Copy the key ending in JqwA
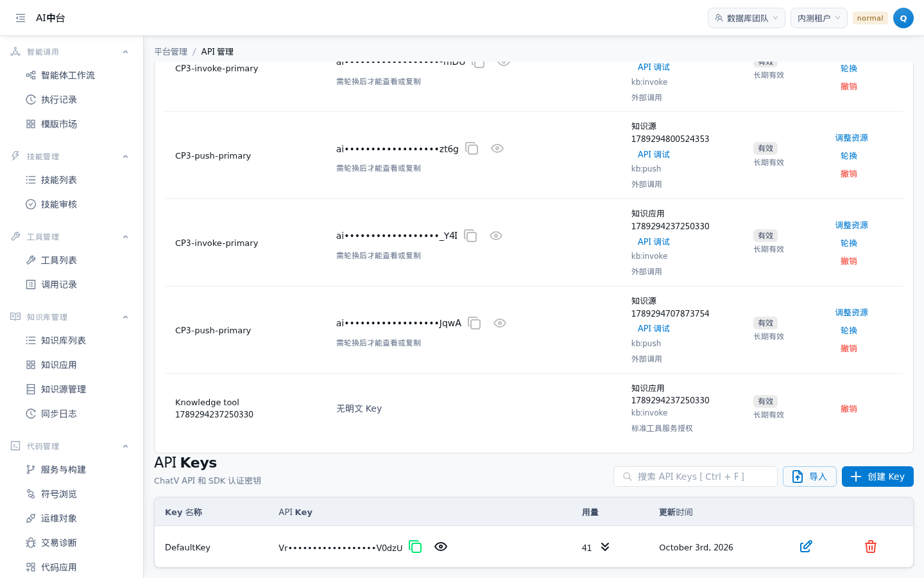Viewport: 924px width, 578px height. 474,323
